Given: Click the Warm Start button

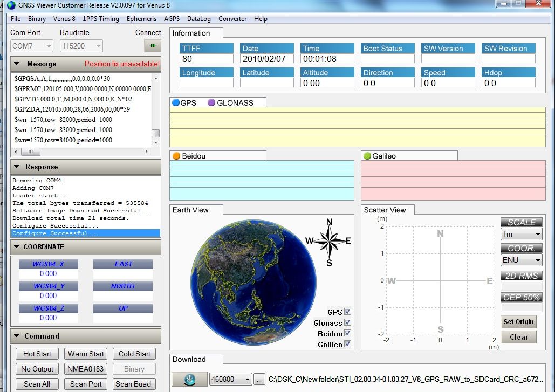Looking at the screenshot, I should click(x=86, y=354).
